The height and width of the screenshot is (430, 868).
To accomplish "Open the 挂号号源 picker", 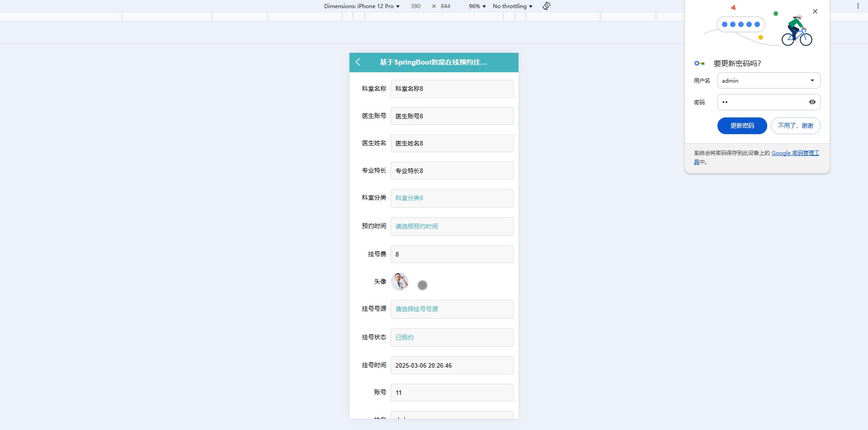I will tap(452, 309).
